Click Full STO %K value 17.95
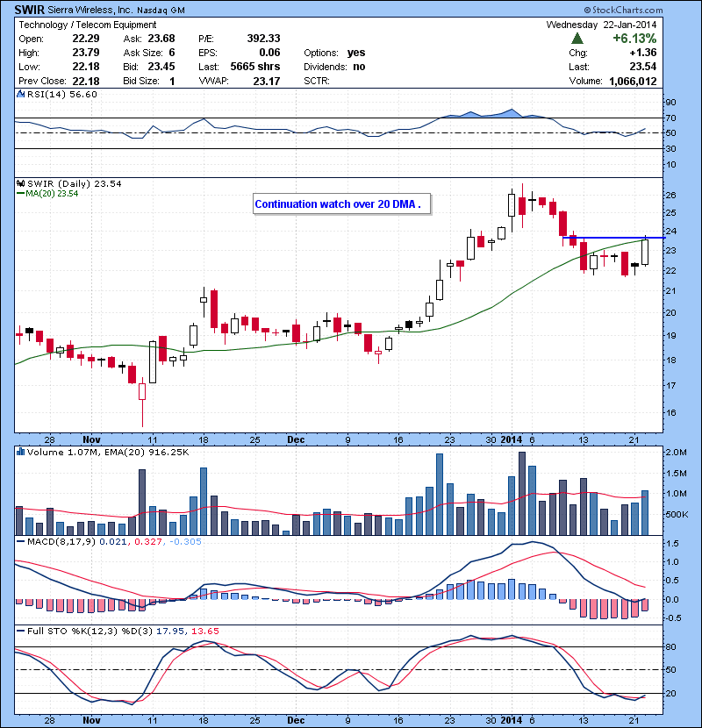The height and width of the screenshot is (728, 702). (x=170, y=631)
